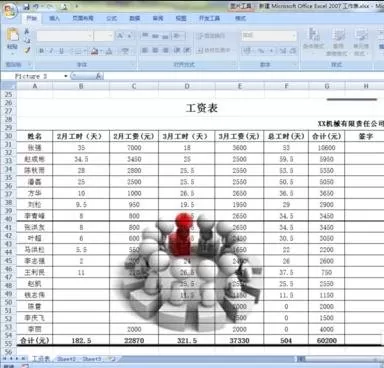
Task: Decrease the cell indent
Action: click(x=177, y=50)
